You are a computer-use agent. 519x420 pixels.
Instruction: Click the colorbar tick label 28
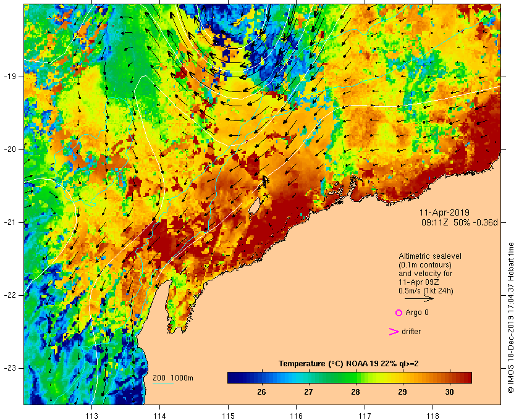[x=355, y=392]
